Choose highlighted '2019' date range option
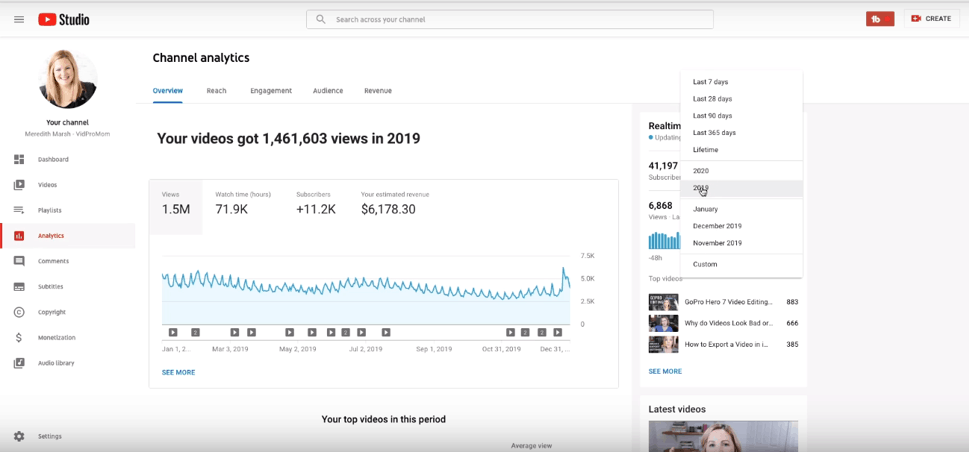This screenshot has width=969, height=452. [x=742, y=188]
